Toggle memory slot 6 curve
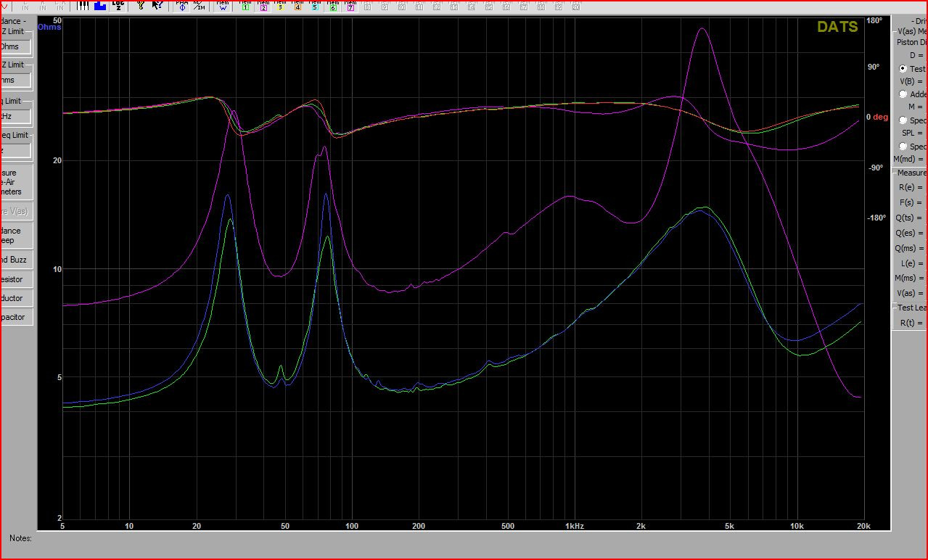 click(x=333, y=6)
